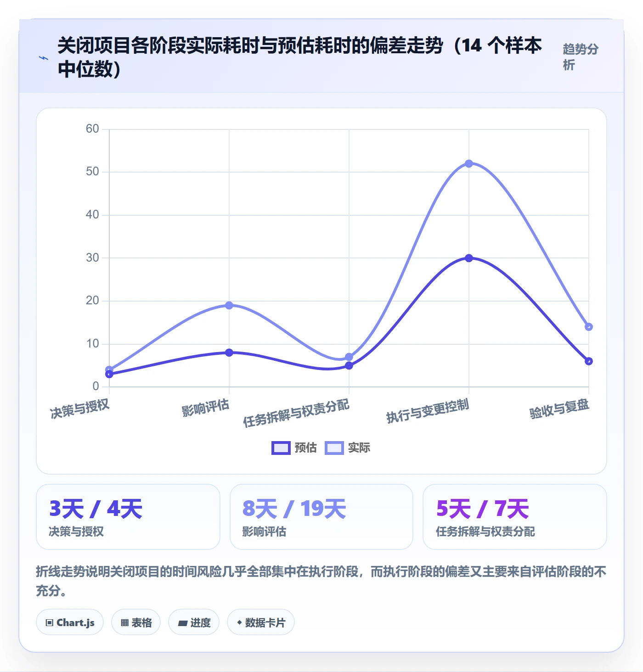
Task: Click the 预估 data point for 验收与复盘
Action: [589, 361]
